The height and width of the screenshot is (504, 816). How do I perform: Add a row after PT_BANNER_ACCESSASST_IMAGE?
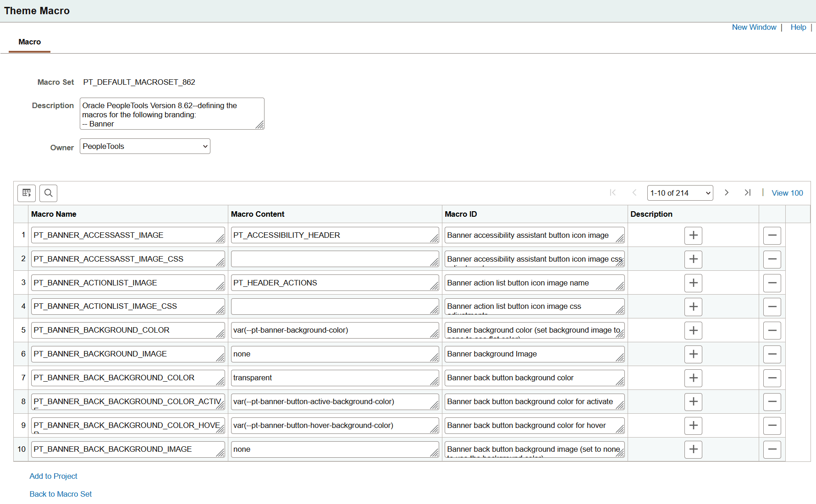click(x=693, y=236)
